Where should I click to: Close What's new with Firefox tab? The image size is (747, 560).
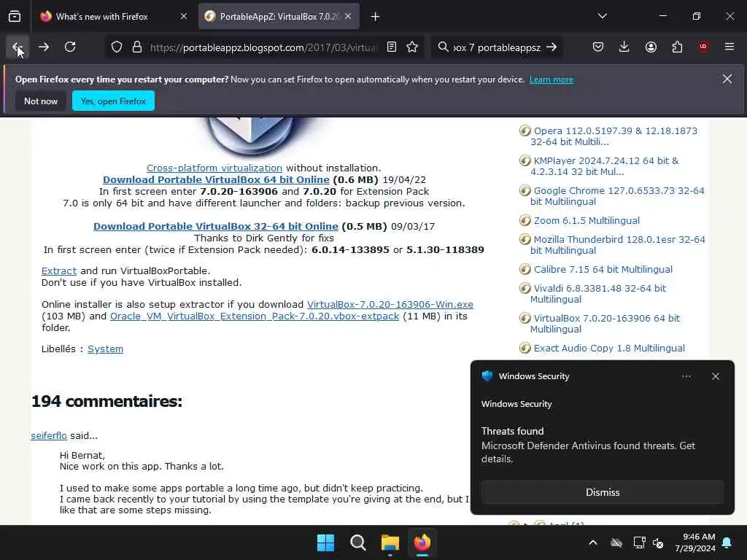[x=184, y=17]
